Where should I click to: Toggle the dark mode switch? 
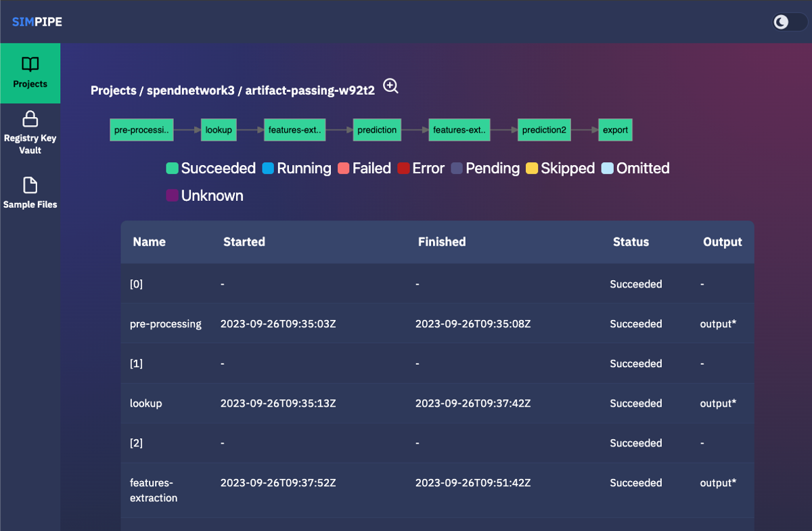789,22
